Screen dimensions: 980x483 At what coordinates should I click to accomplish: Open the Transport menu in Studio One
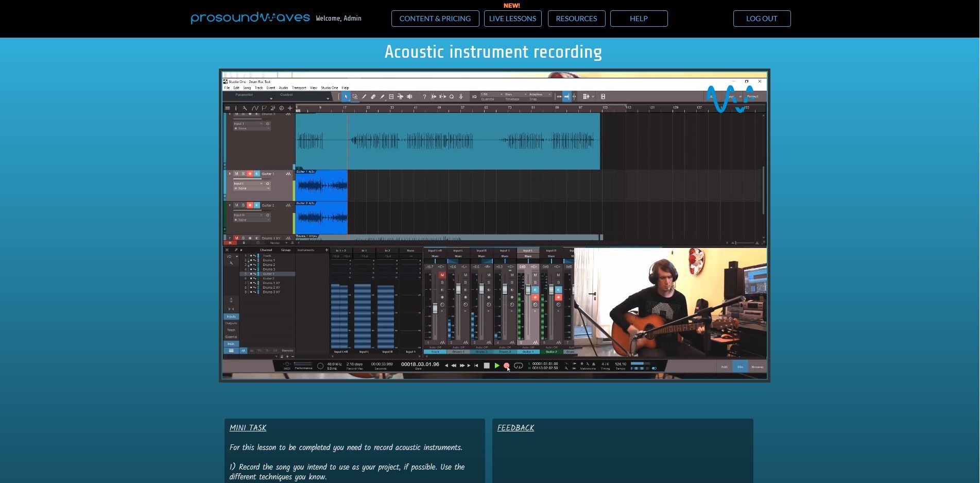(299, 88)
